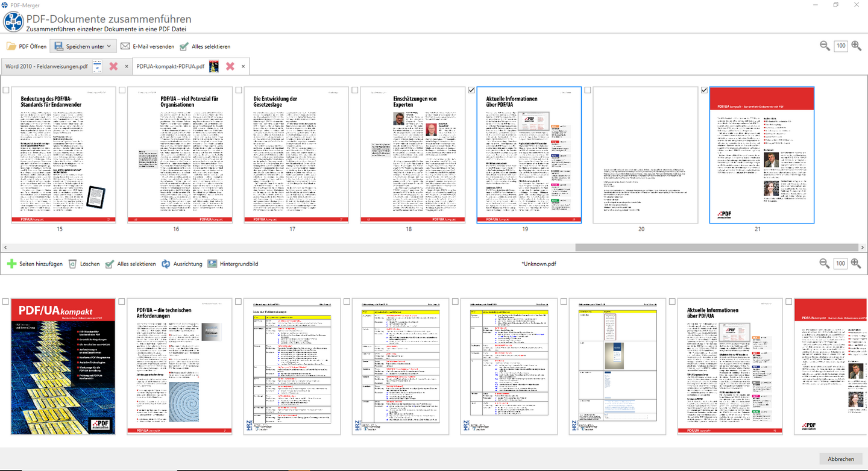
Task: Select page 17 thumbnail 'Die Entwicklung der Gesetzeslage'
Action: pos(296,155)
